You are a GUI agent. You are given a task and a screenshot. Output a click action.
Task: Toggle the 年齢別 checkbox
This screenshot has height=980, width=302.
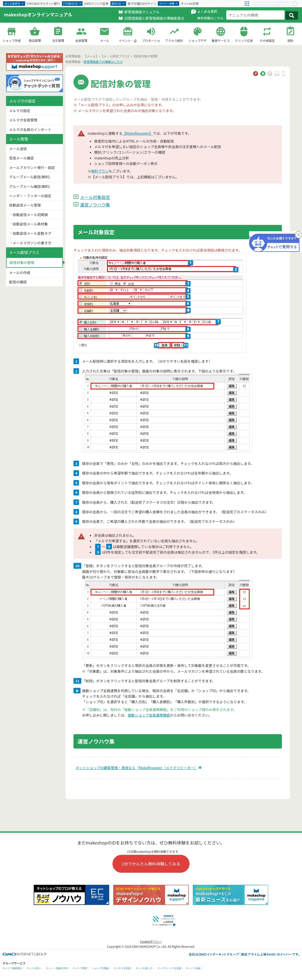[x=80, y=290]
